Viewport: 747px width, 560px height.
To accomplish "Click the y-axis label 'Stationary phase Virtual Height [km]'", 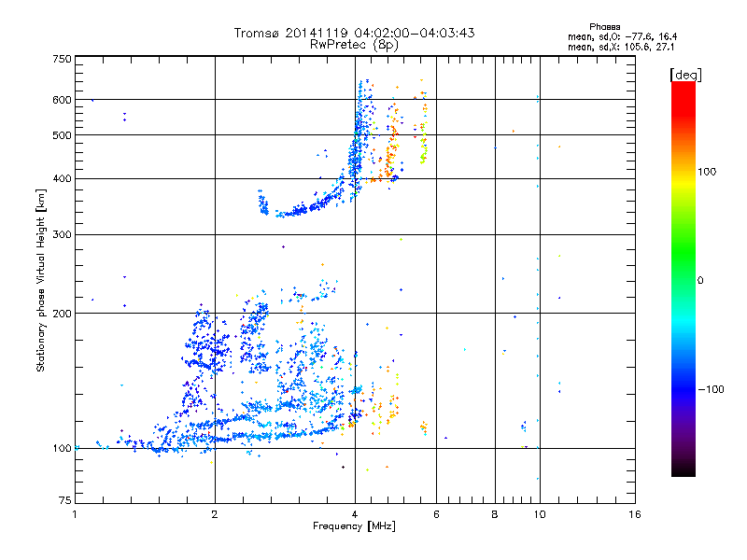I will click(x=41, y=281).
